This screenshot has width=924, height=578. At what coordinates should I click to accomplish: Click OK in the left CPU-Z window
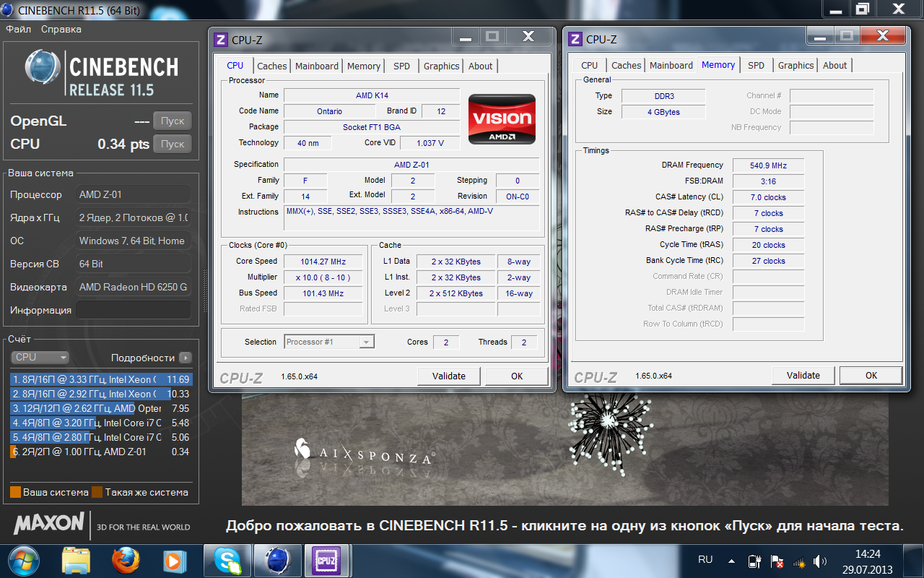517,376
